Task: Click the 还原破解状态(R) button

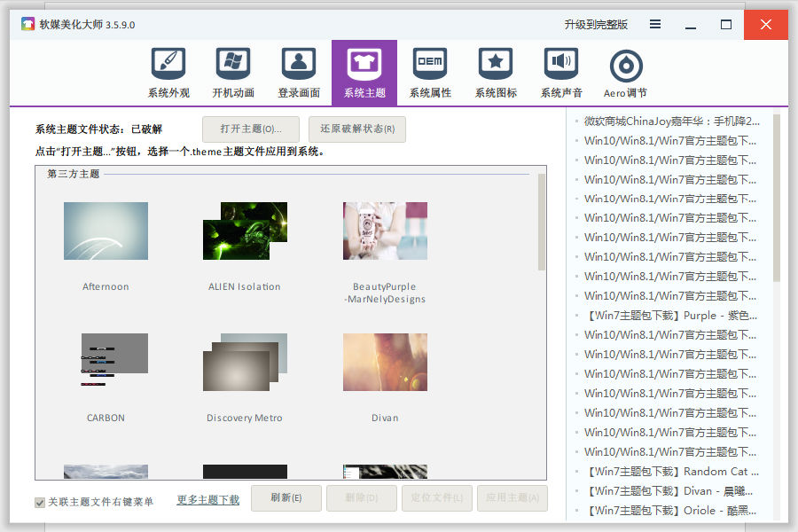Action: pyautogui.click(x=357, y=129)
